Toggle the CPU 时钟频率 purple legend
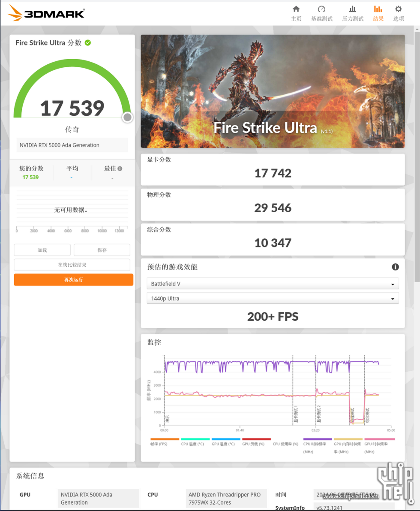420x511 pixels. tap(318, 446)
